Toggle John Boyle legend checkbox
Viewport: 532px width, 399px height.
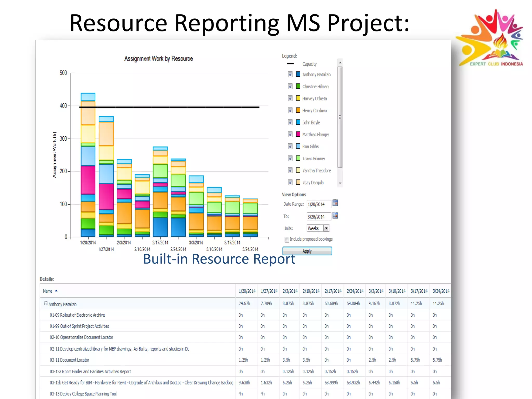pos(290,122)
